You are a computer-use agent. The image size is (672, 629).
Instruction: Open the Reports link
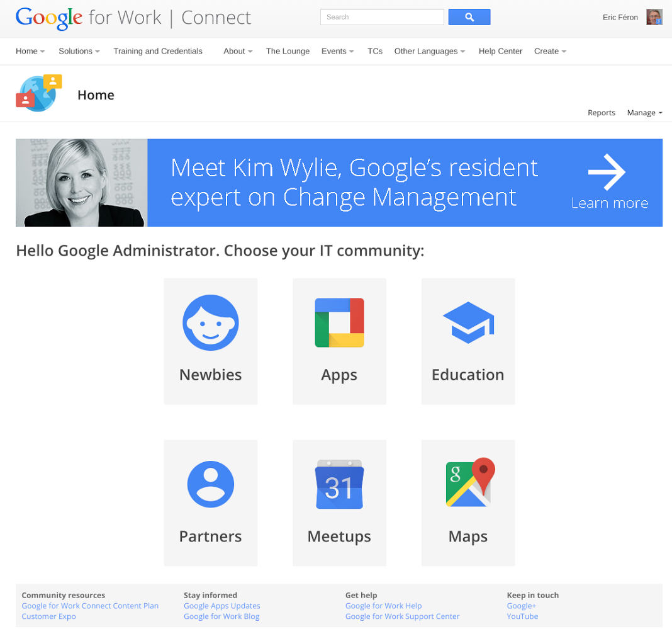point(602,113)
